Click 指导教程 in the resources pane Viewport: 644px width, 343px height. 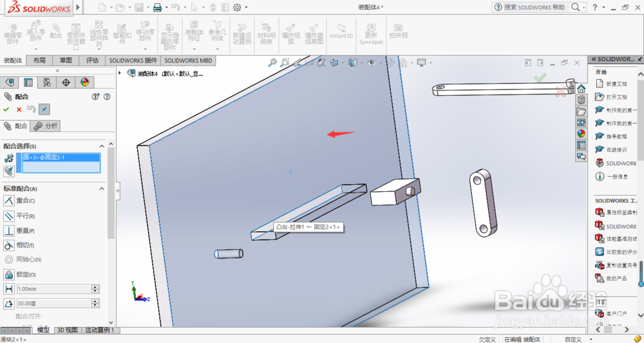pyautogui.click(x=616, y=136)
